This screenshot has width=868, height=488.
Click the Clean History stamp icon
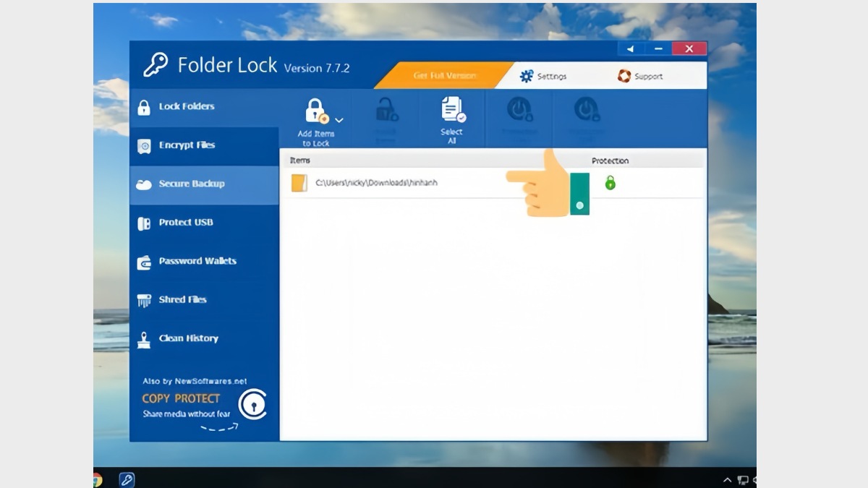tap(145, 338)
